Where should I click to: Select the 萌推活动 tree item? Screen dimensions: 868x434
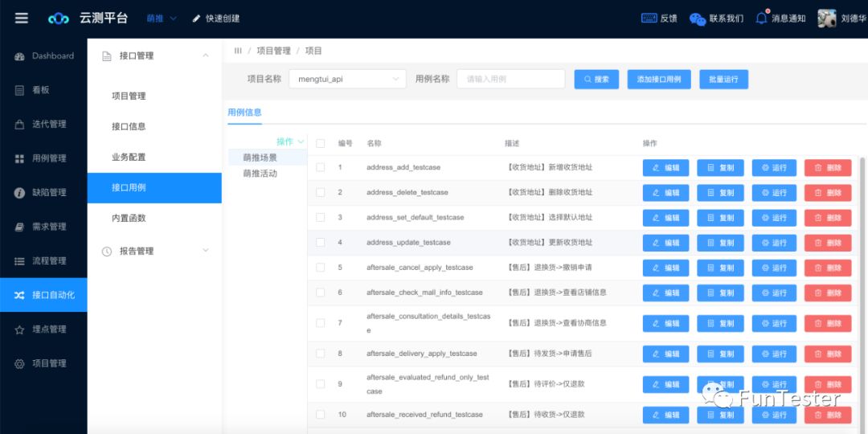[x=267, y=174]
